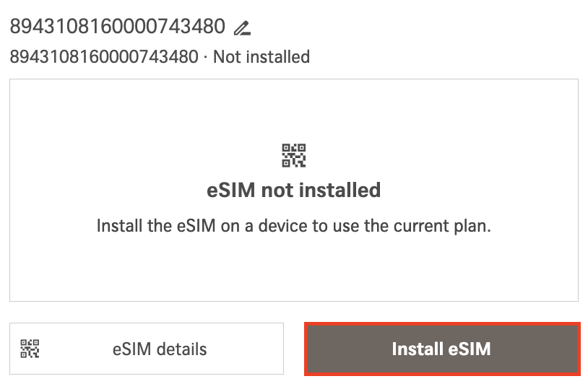Click the "eSIM not installed" heading
Image resolution: width=588 pixels, height=384 pixels.
click(x=293, y=191)
